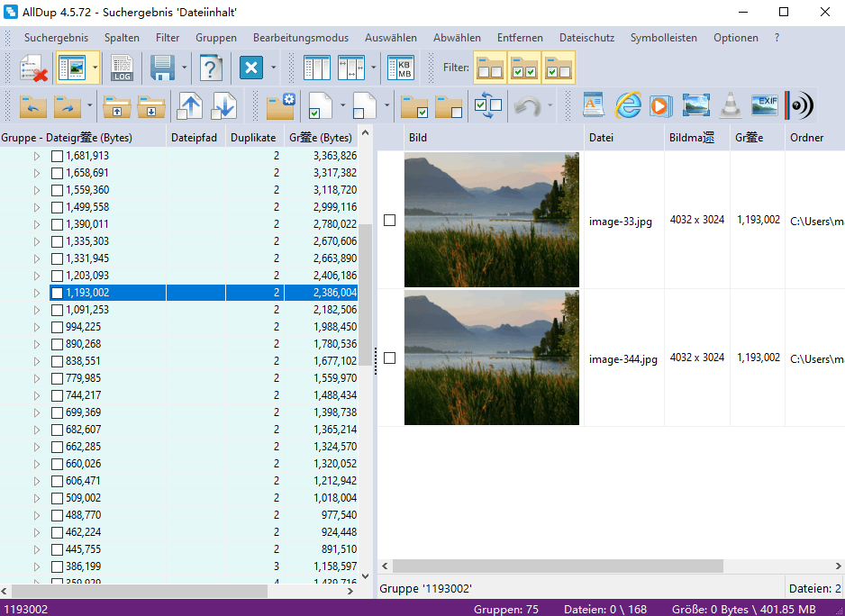Open dropdown arrow next to preview view button
Viewport: 845px width, 616px height.
(95, 68)
